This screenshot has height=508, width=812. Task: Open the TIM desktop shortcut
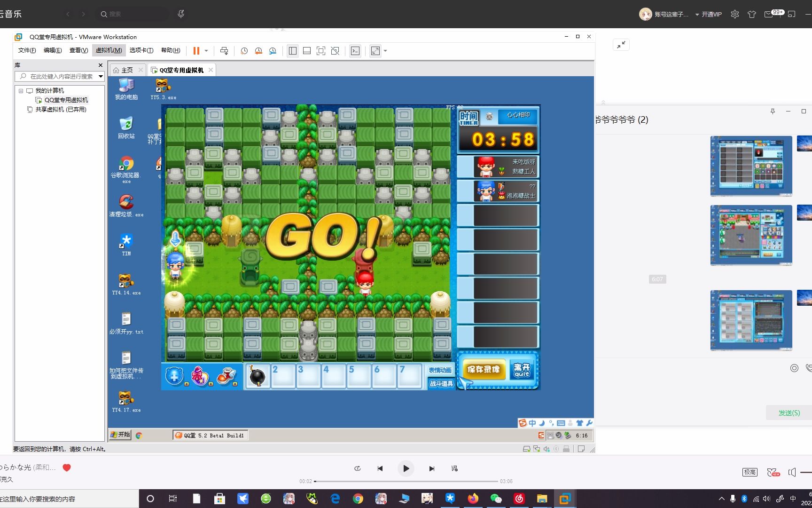coord(126,245)
